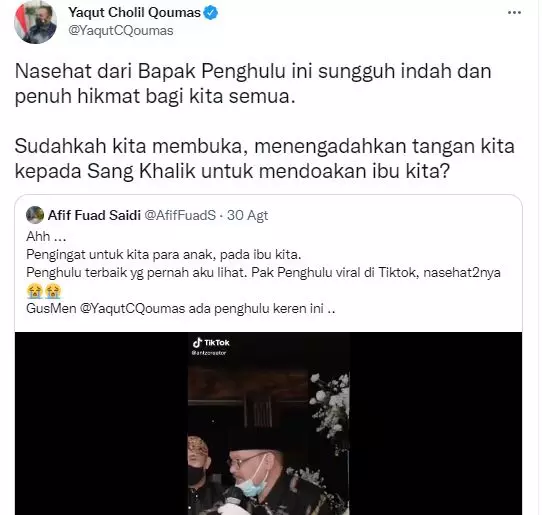Click the TikTok logo watermark on video
542x515 pixels.
(x=211, y=343)
